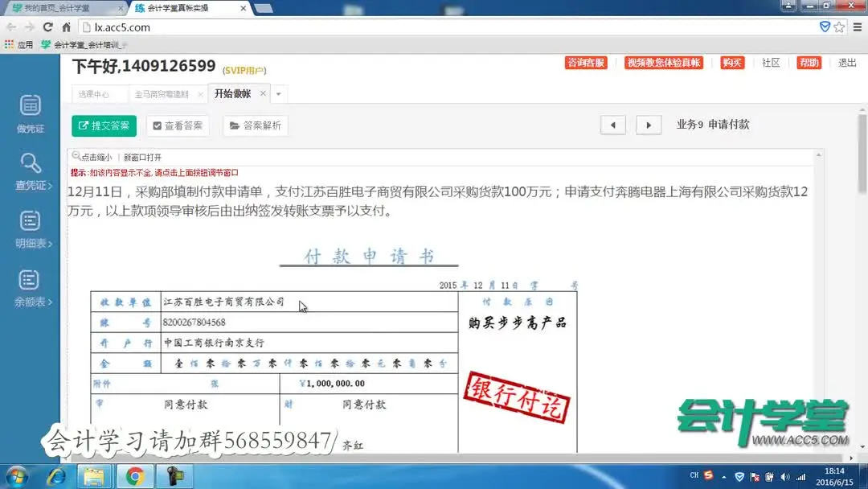Open the file explorer taskbar icon

pyautogui.click(x=94, y=476)
